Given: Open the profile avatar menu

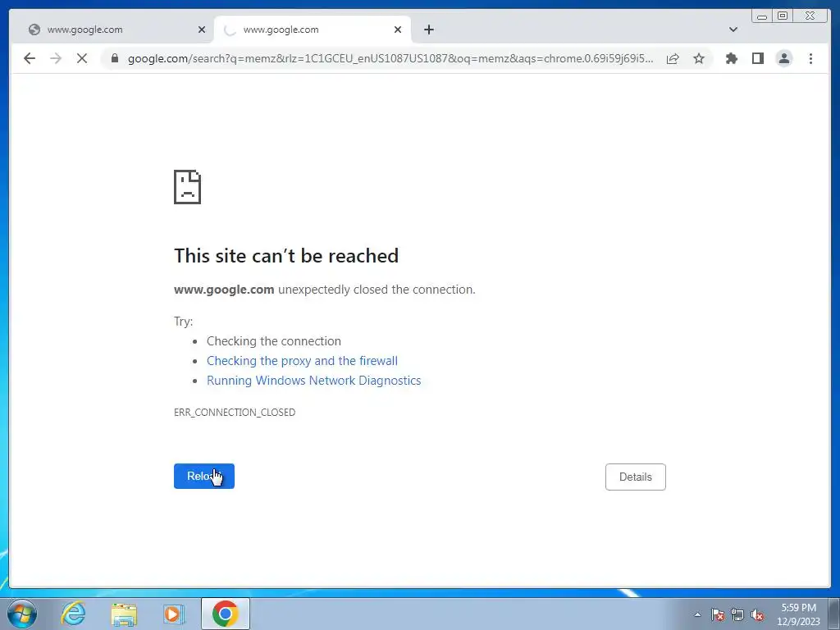Looking at the screenshot, I should point(783,58).
